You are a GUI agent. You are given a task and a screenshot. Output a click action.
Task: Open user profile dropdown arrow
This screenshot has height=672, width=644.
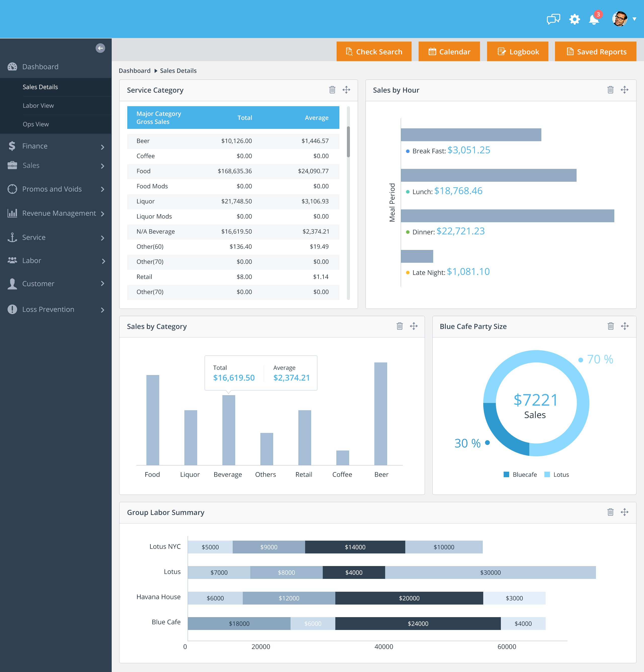click(634, 19)
